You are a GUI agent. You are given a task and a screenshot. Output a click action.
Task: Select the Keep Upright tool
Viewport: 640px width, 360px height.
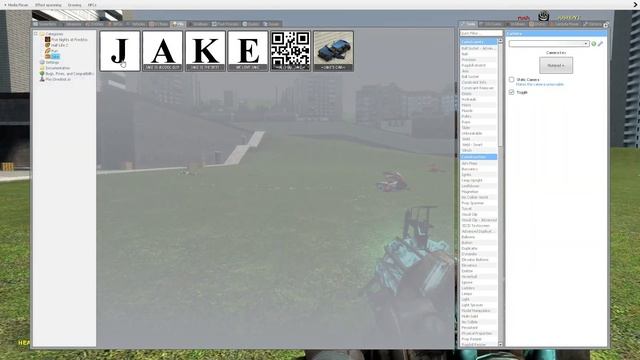pyautogui.click(x=478, y=180)
